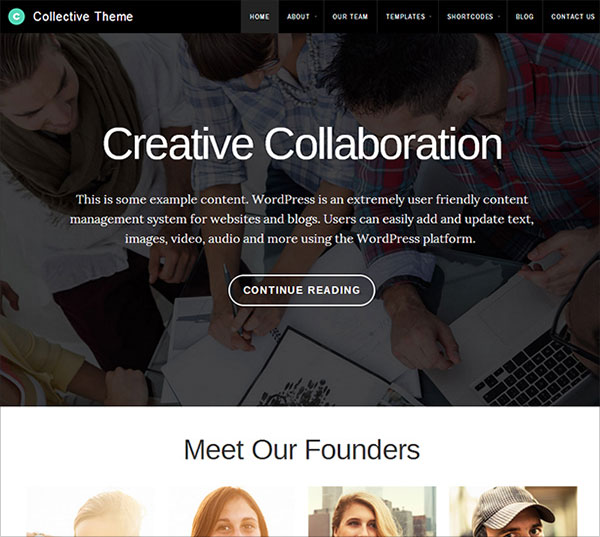This screenshot has width=600, height=537.
Task: Open the Collective Theme site title link
Action: [83, 16]
